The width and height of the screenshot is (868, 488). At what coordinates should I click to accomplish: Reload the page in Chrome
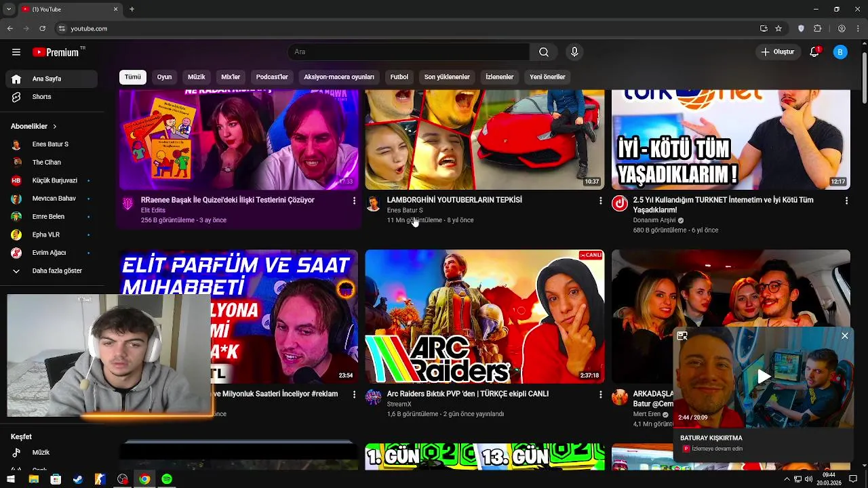[x=42, y=28]
